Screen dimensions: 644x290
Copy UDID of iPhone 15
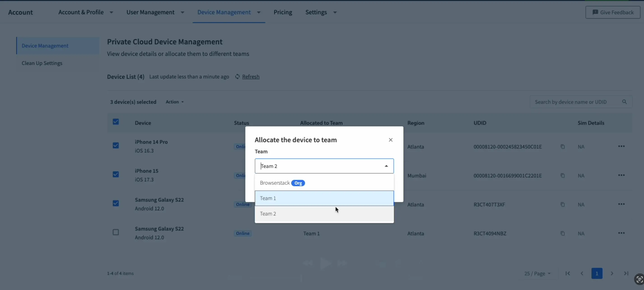tap(562, 175)
